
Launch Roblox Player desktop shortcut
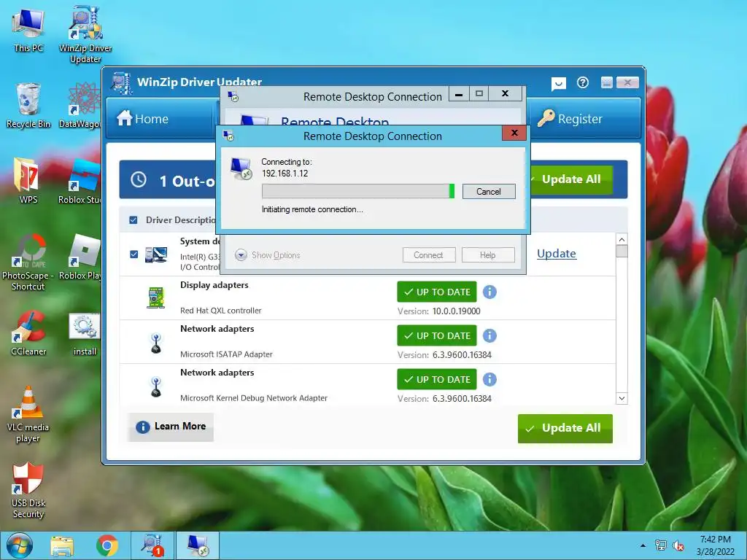80,256
